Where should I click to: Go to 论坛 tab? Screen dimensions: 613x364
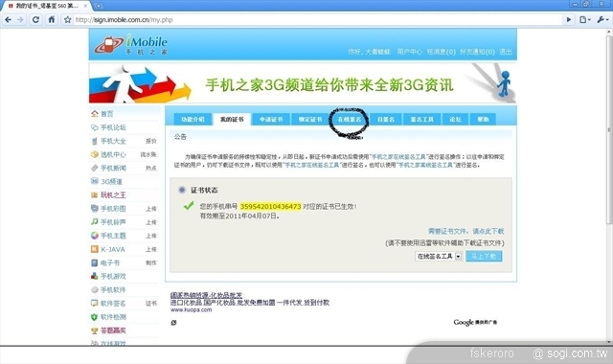tap(455, 119)
